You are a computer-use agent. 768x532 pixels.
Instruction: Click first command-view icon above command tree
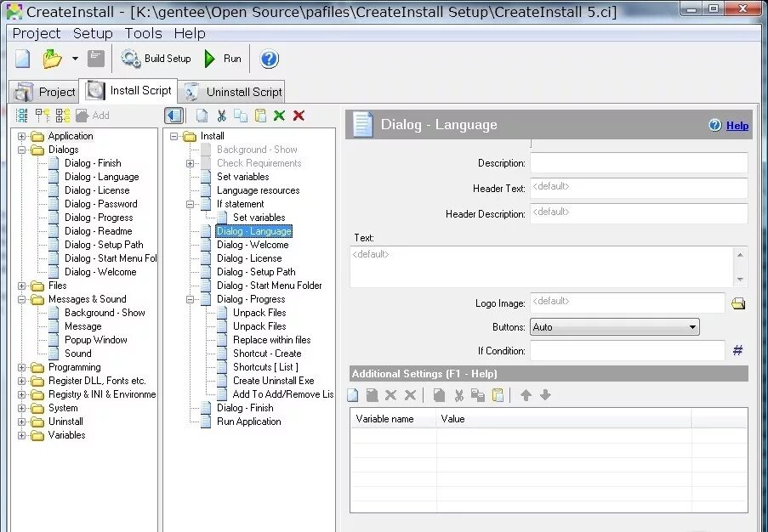21,116
